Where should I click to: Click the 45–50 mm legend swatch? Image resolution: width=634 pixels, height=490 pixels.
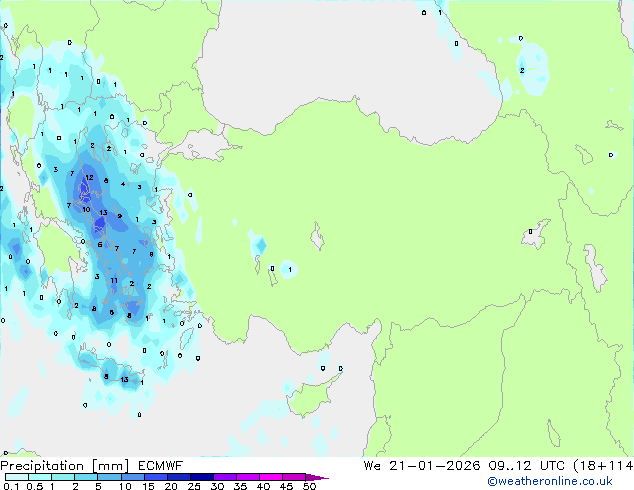[x=294, y=477]
